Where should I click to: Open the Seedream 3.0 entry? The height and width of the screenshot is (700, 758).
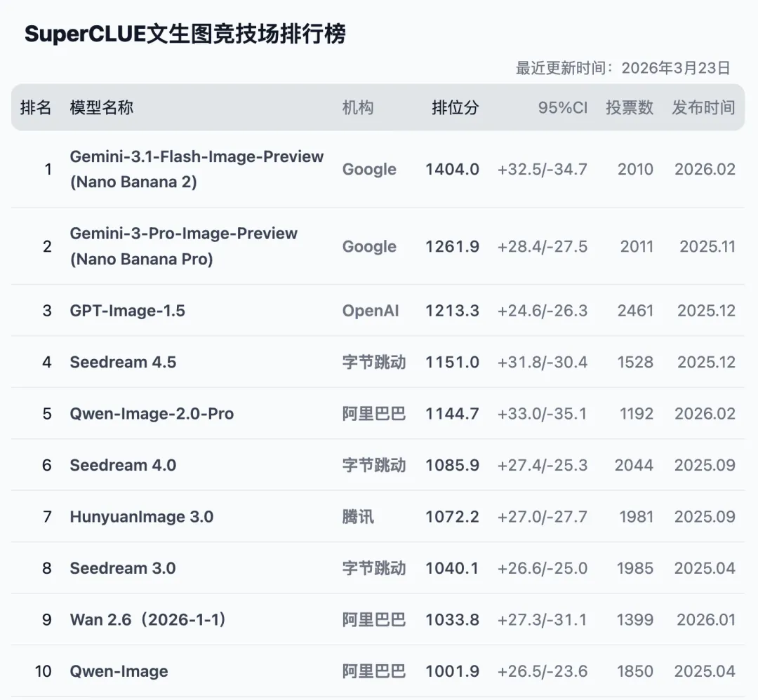coord(123,568)
